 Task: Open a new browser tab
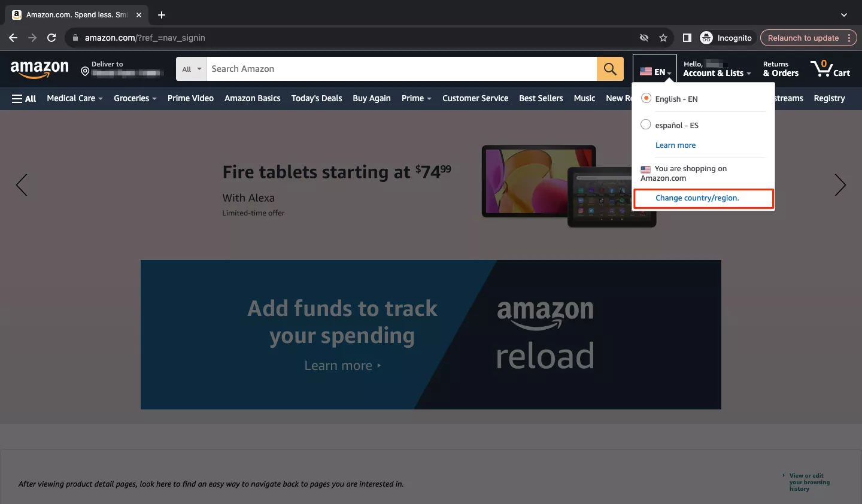tap(162, 15)
